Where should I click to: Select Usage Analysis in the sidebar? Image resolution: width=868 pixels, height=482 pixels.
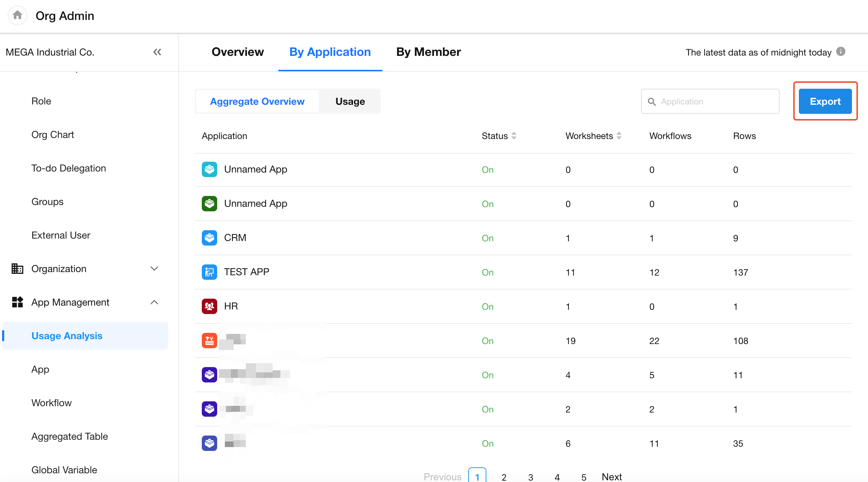click(x=85, y=336)
